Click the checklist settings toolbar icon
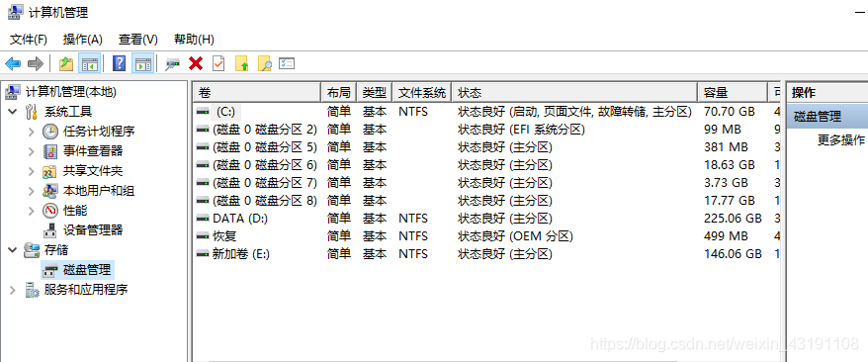Screen dimensions: 868x362 click(286, 63)
